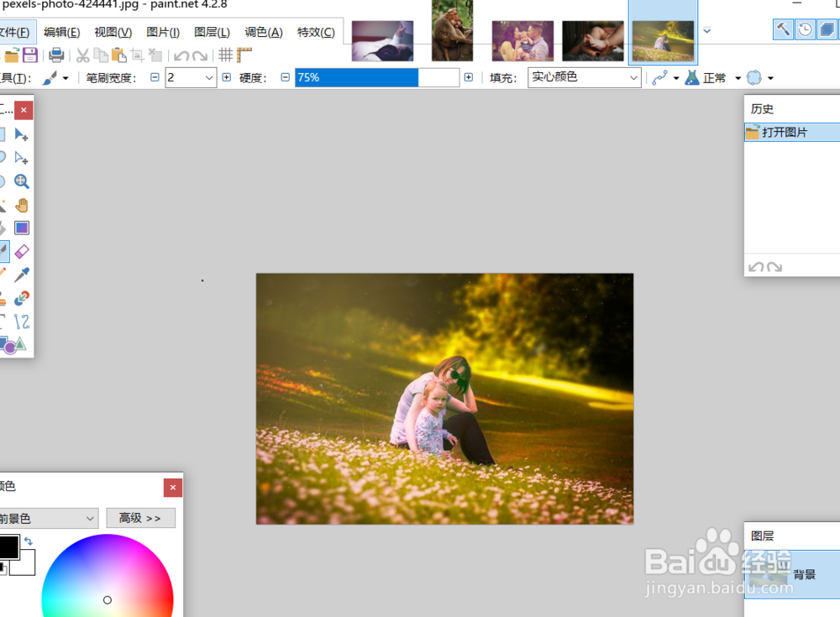
Task: Open the 调色(A) menu
Action: [264, 32]
